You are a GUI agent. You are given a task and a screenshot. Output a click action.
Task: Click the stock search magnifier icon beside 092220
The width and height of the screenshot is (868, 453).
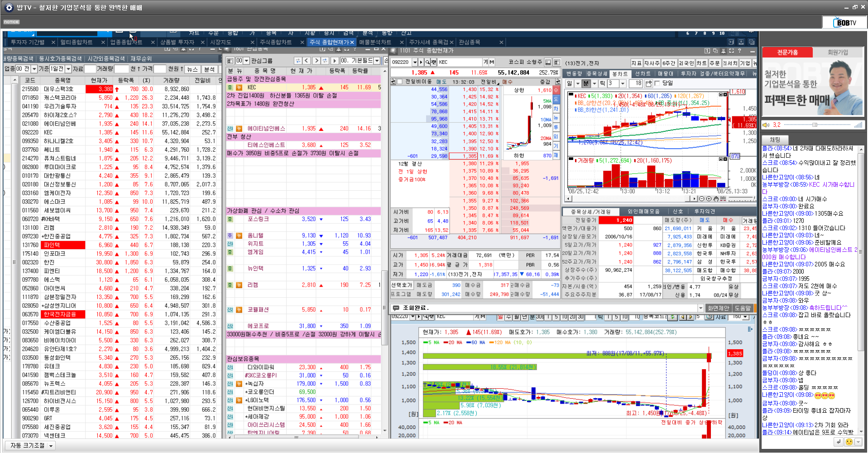pyautogui.click(x=427, y=62)
